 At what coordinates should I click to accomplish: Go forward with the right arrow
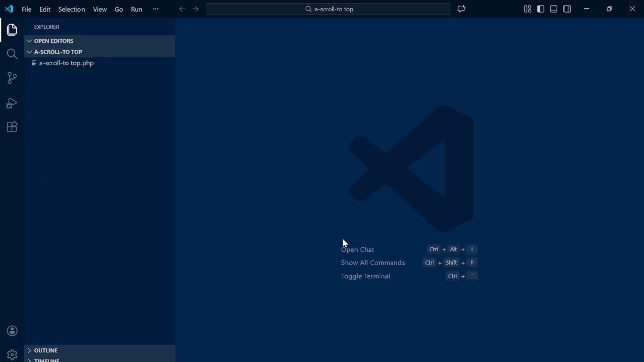(x=195, y=9)
